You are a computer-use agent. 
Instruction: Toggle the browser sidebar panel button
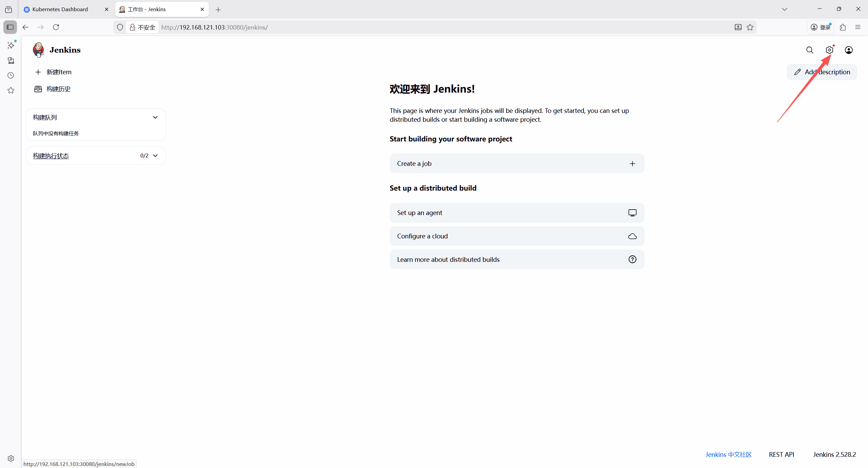(x=10, y=27)
